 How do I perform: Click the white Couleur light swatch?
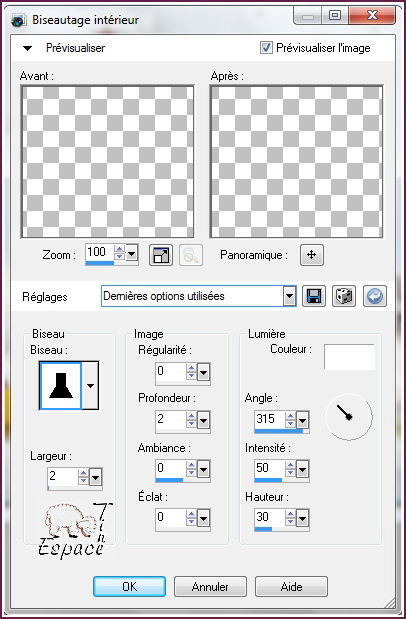(350, 357)
